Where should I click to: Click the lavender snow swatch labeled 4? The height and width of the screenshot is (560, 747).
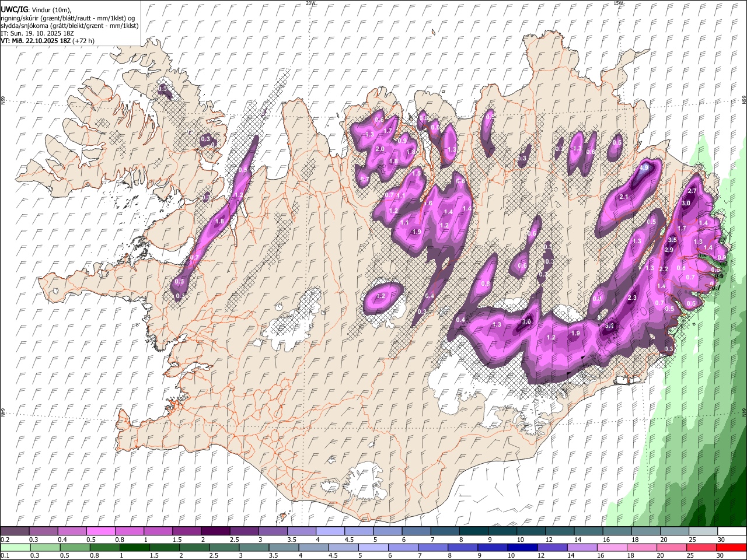coord(330,531)
